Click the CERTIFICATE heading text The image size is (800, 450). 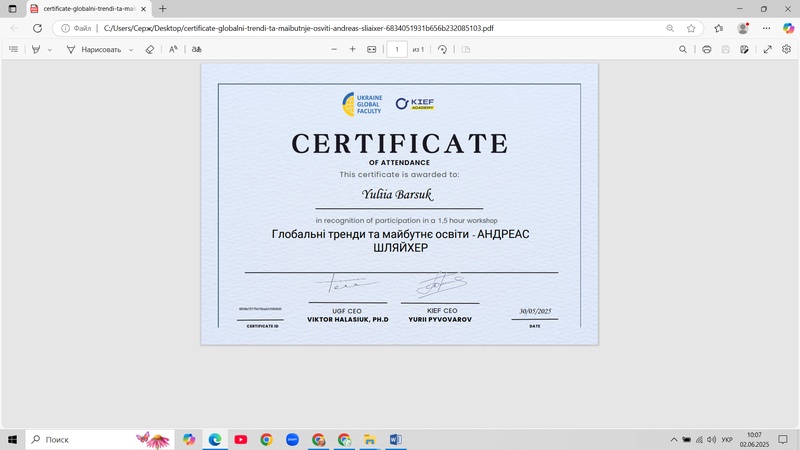pos(399,143)
